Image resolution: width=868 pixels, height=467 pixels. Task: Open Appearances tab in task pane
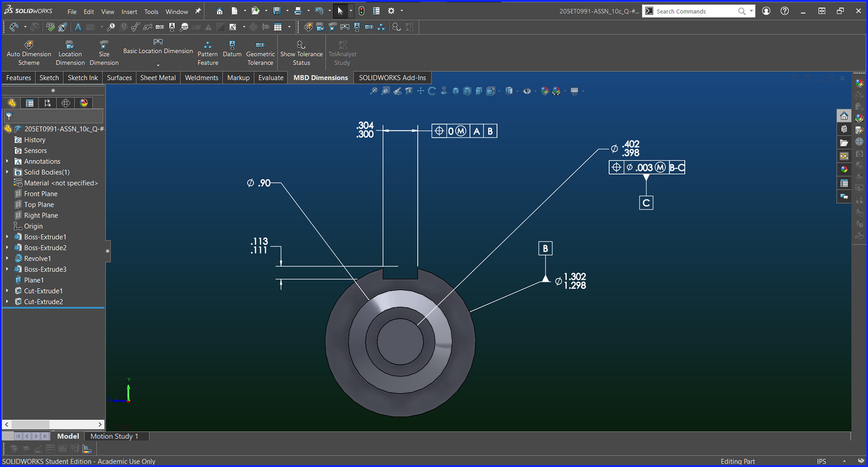pos(844,169)
